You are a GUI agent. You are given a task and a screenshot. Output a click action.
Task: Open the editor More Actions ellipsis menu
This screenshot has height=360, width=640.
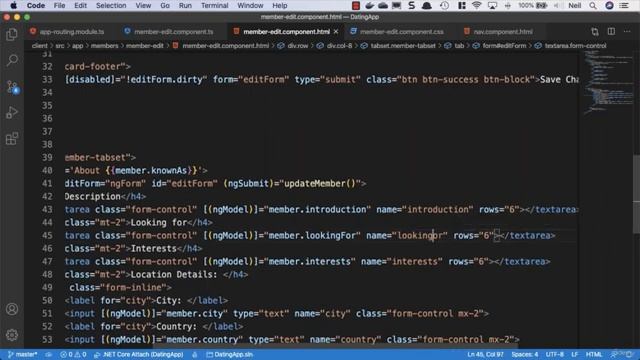point(627,31)
